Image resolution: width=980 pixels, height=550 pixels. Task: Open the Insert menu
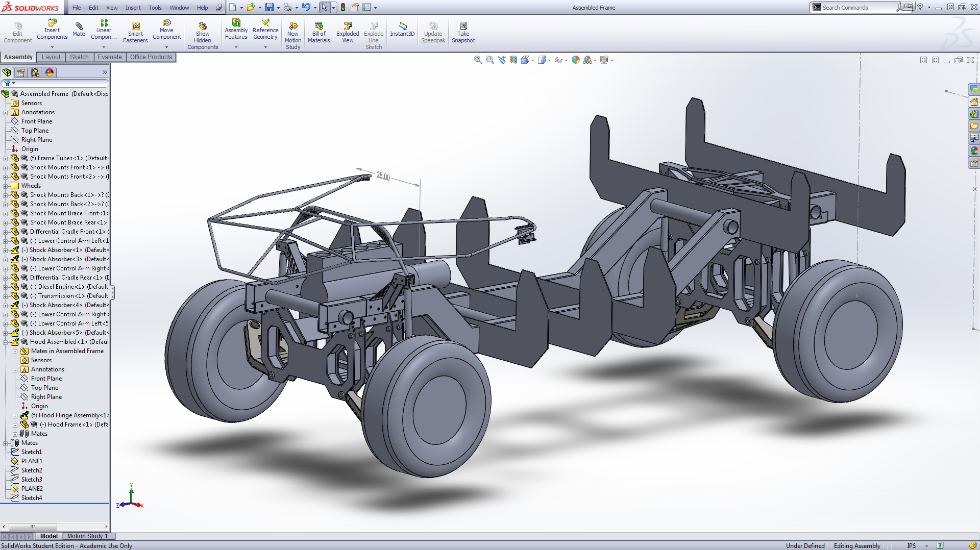coord(133,8)
